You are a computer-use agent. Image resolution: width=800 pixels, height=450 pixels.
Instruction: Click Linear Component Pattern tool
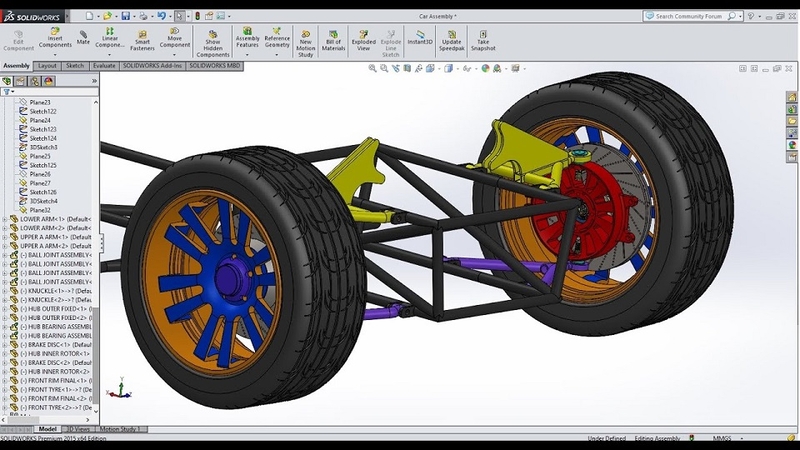coord(110,38)
